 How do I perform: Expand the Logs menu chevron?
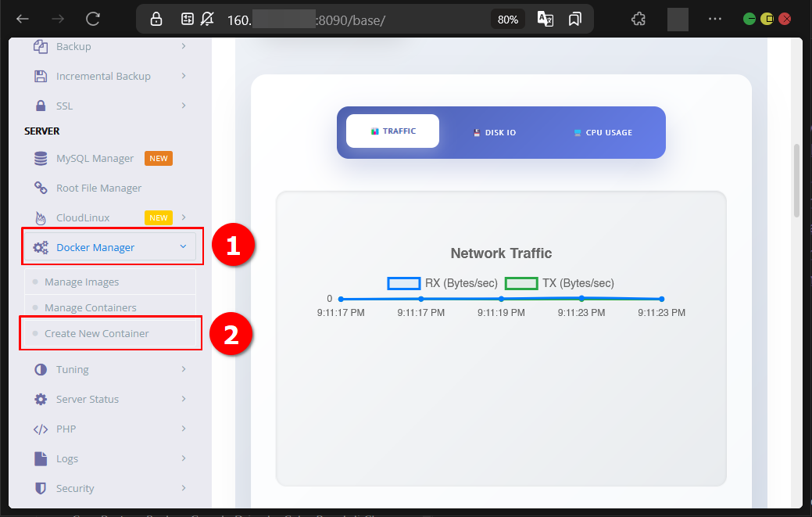(x=184, y=458)
